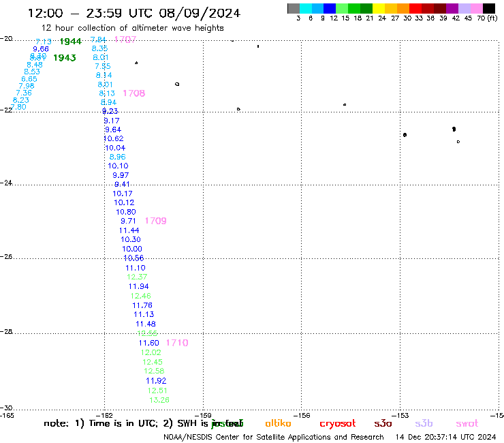
Task: Click the wave height value '10.00'
Action: (x=132, y=249)
